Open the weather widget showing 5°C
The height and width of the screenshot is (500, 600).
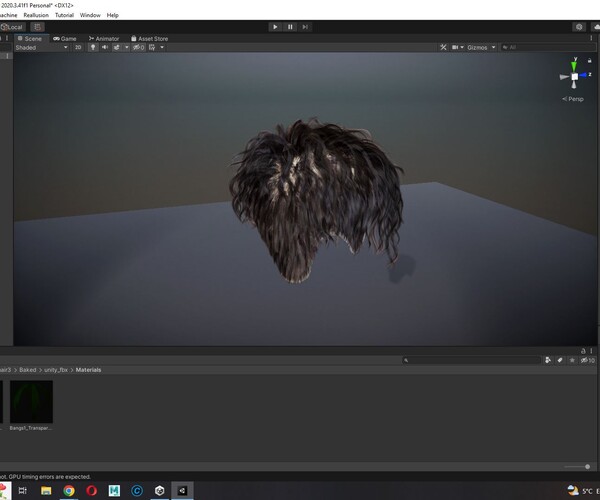581,490
